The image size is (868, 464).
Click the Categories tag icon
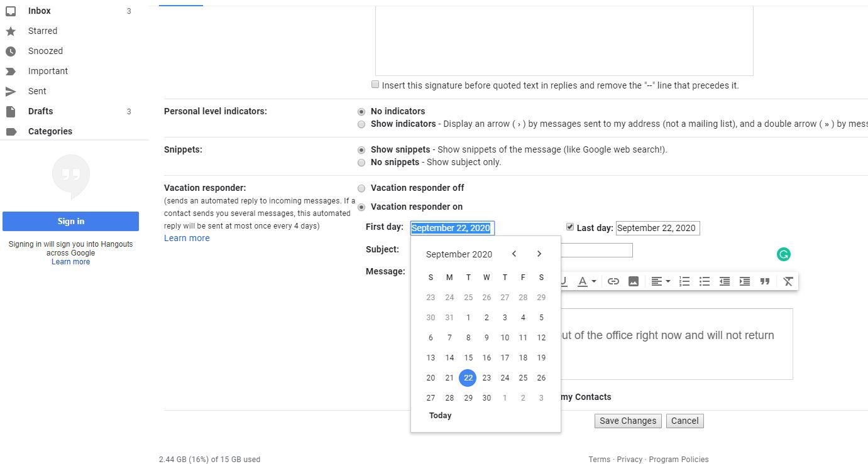click(x=11, y=131)
